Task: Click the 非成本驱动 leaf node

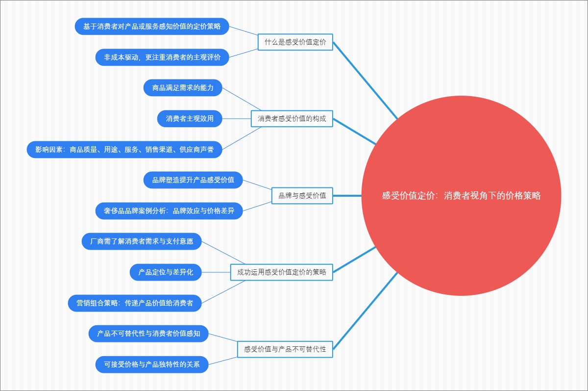Action: (164, 57)
